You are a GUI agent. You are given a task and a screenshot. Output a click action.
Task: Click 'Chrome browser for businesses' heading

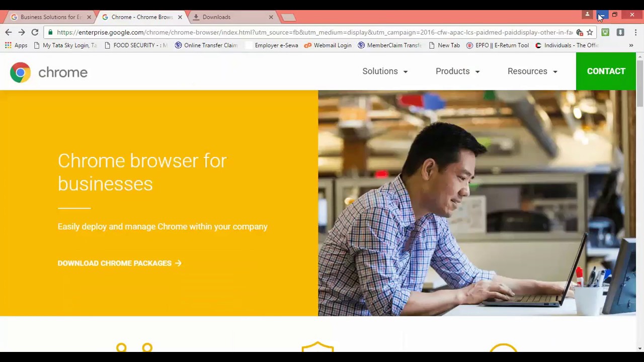pyautogui.click(x=142, y=172)
